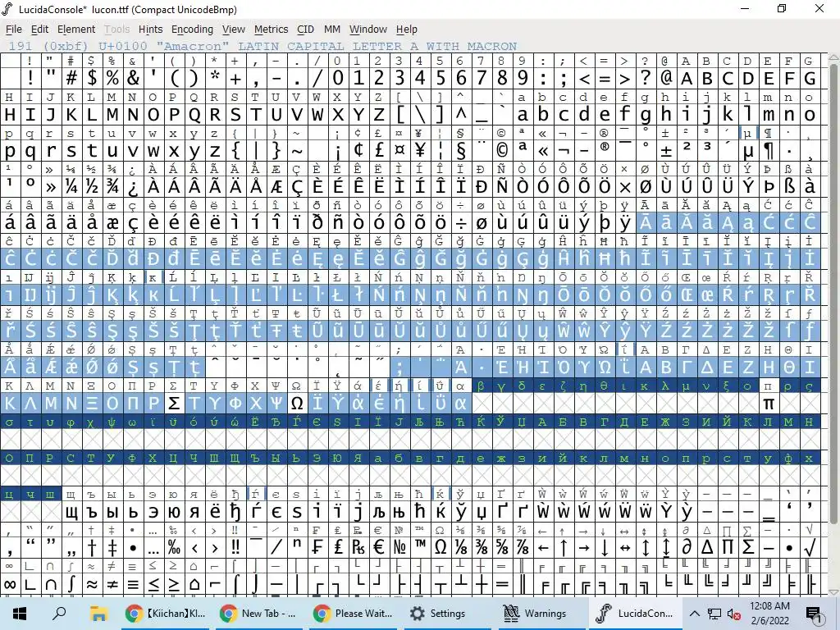Open the network tray icon
This screenshot has height=630, width=840.
714,614
